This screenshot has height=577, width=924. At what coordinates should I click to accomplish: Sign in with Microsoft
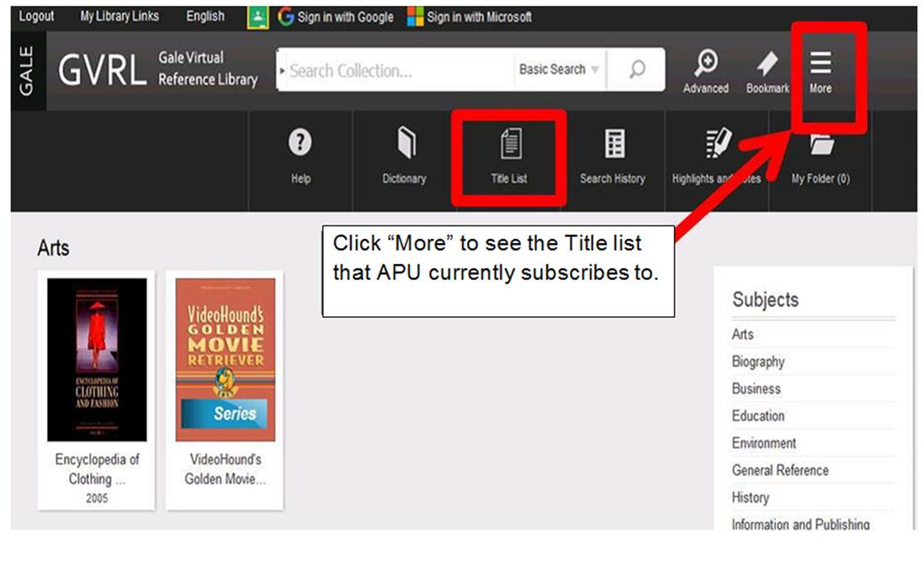tap(470, 17)
